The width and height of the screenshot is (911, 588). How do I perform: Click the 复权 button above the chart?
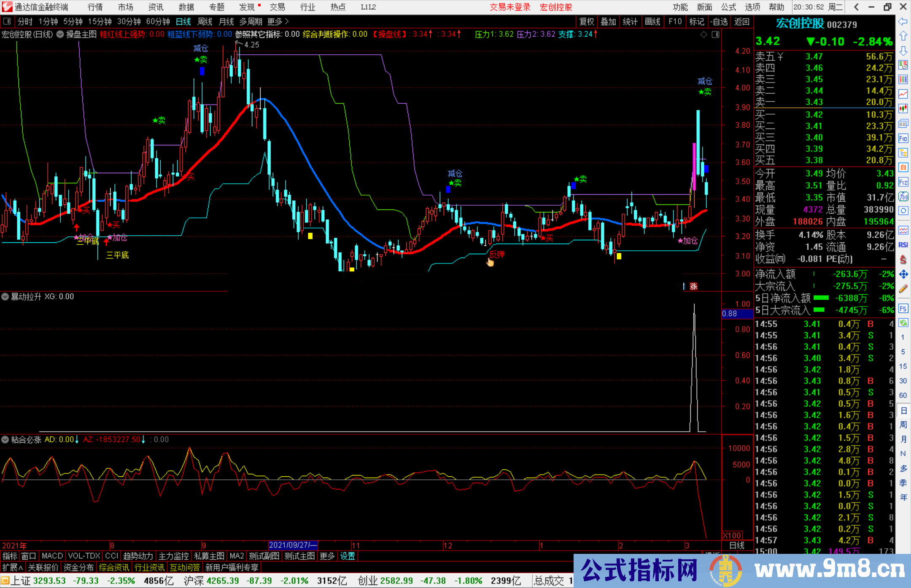point(587,21)
